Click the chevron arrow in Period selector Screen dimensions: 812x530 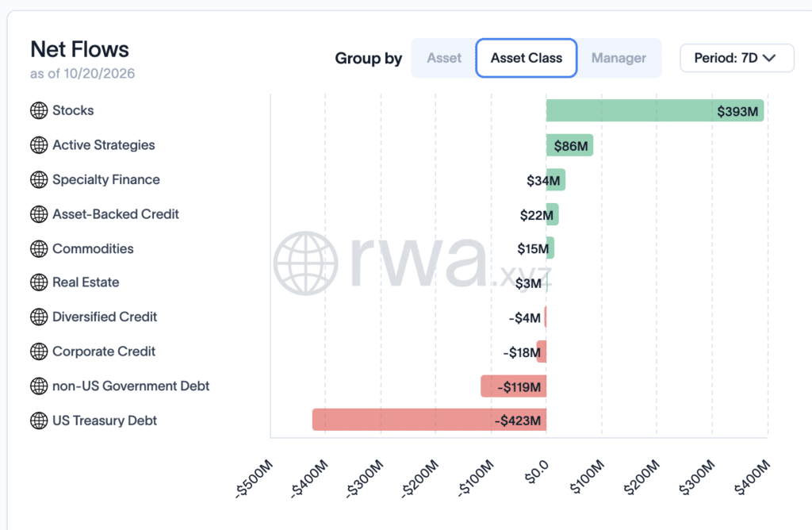pos(769,58)
